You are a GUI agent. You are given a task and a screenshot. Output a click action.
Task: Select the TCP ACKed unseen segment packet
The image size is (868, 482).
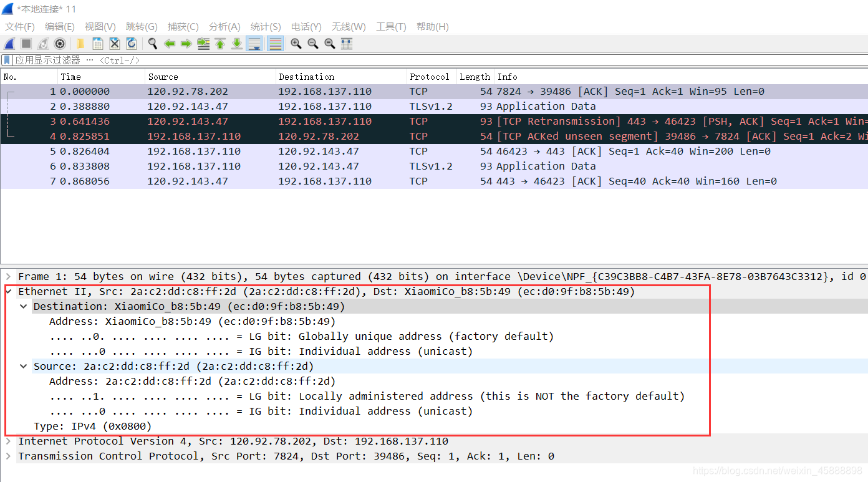pyautogui.click(x=434, y=137)
